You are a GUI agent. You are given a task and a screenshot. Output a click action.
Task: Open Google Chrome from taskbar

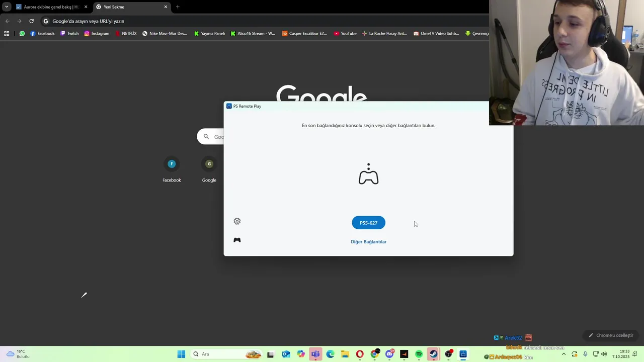click(375, 354)
